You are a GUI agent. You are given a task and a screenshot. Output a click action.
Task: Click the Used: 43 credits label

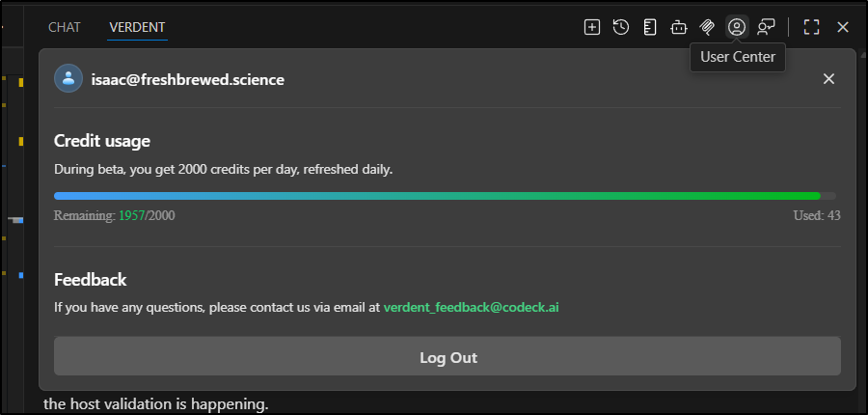(x=810, y=215)
